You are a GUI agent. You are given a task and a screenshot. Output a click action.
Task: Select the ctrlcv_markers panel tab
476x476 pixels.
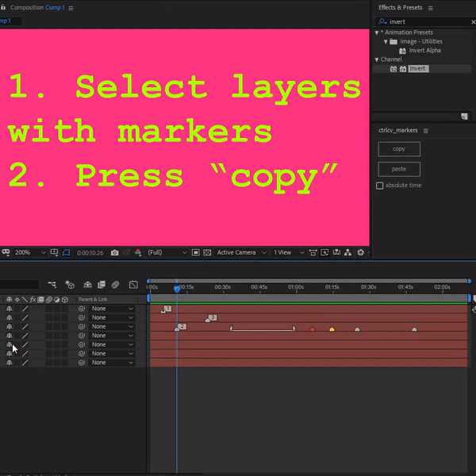(x=398, y=131)
